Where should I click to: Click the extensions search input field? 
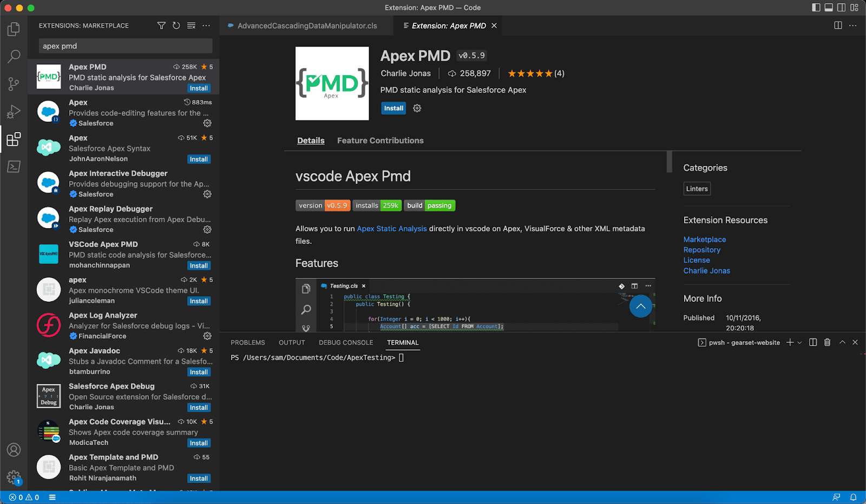125,46
